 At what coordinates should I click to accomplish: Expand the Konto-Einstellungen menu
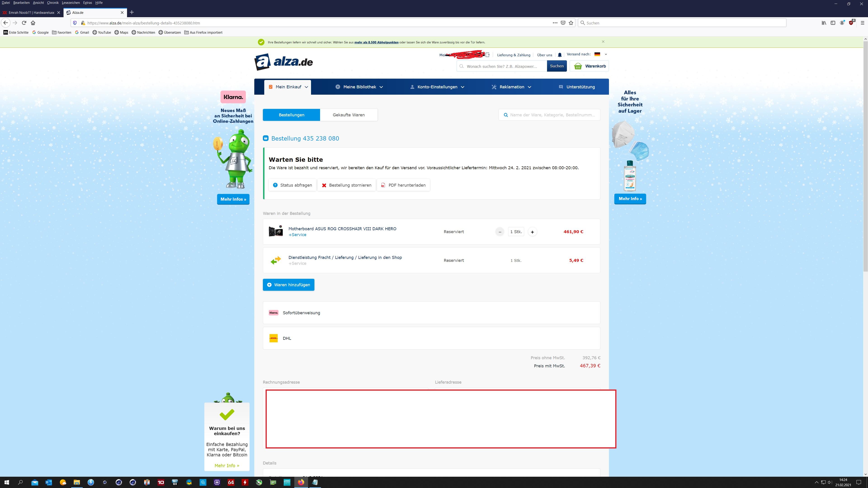[437, 87]
